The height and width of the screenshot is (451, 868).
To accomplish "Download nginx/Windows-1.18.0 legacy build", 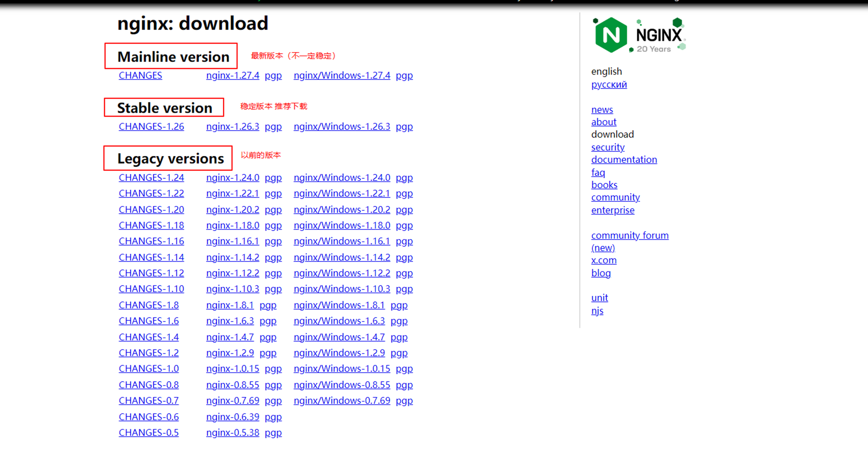I will tap(342, 225).
